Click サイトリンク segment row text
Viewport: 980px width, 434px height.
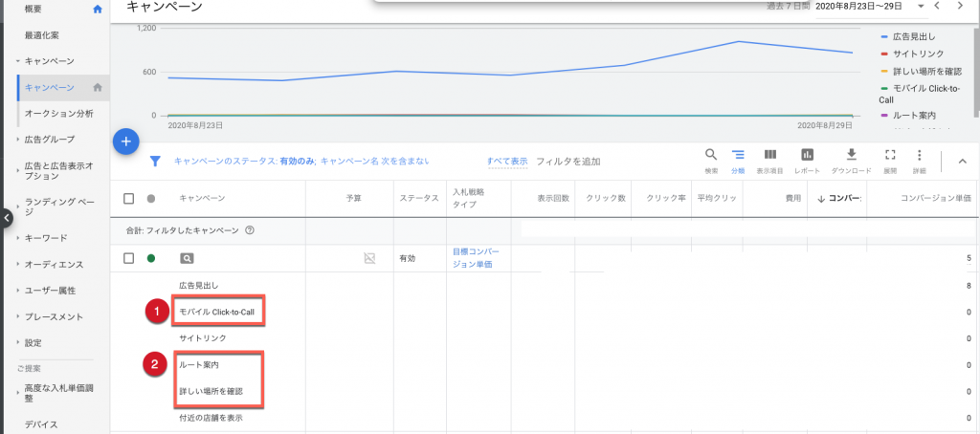(203, 337)
